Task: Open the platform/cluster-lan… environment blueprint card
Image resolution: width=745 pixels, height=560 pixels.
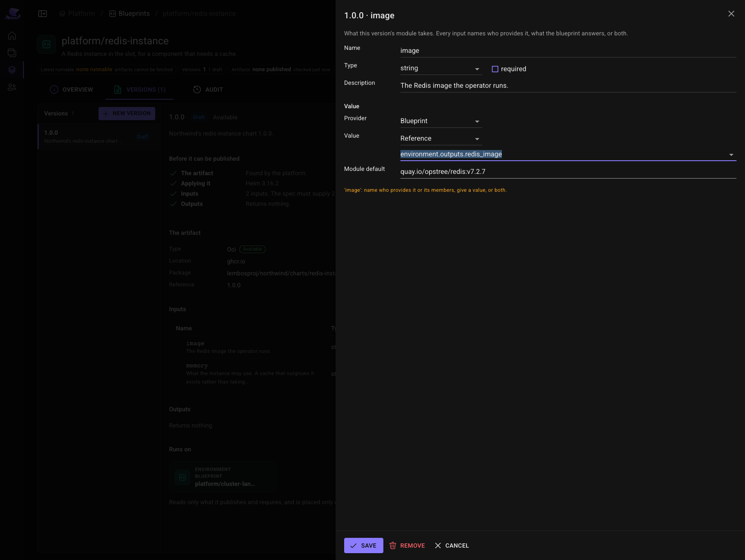Action: (222, 477)
